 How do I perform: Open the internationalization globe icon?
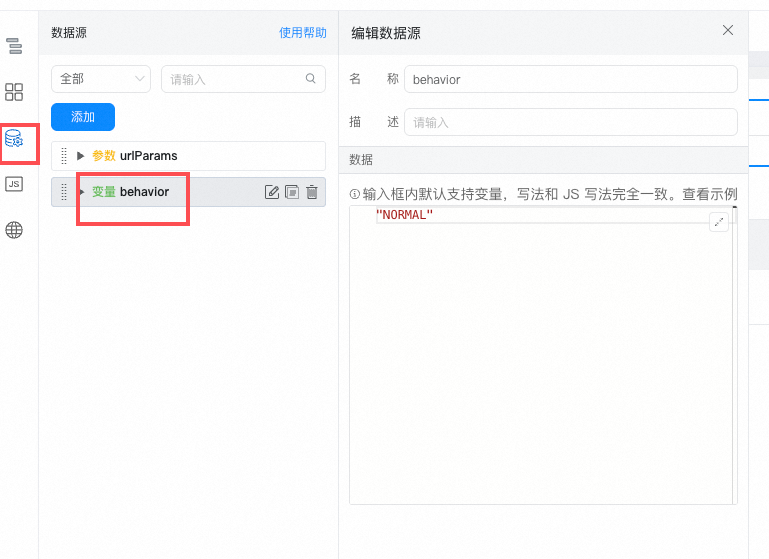(14, 229)
